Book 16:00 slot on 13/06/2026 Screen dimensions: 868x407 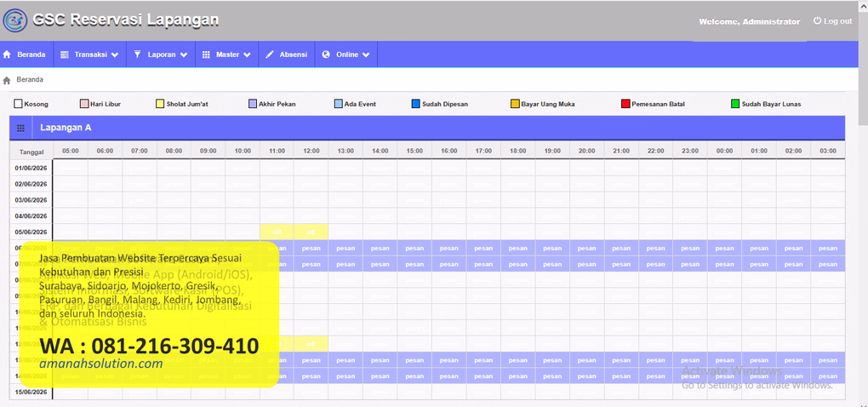tap(449, 360)
